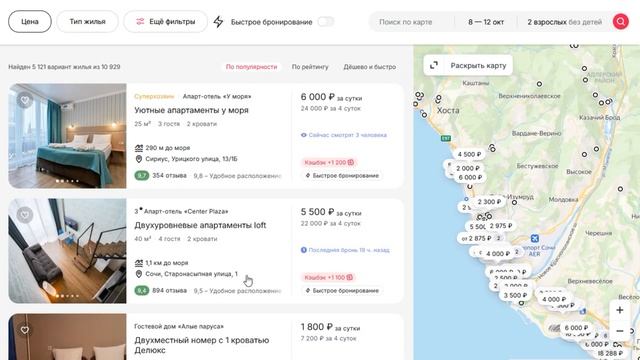
Task: Click Апарт-отель «У моря» label
Action: click(217, 96)
